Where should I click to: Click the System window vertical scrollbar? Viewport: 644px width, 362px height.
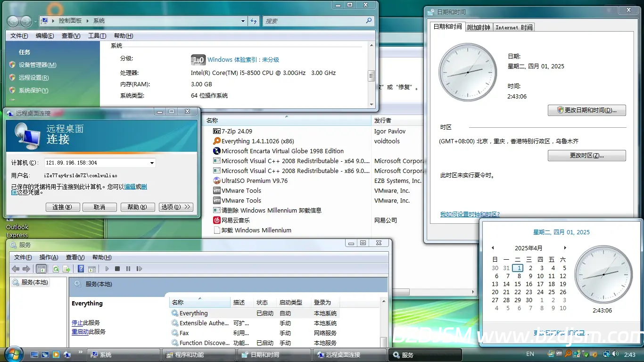(372, 74)
